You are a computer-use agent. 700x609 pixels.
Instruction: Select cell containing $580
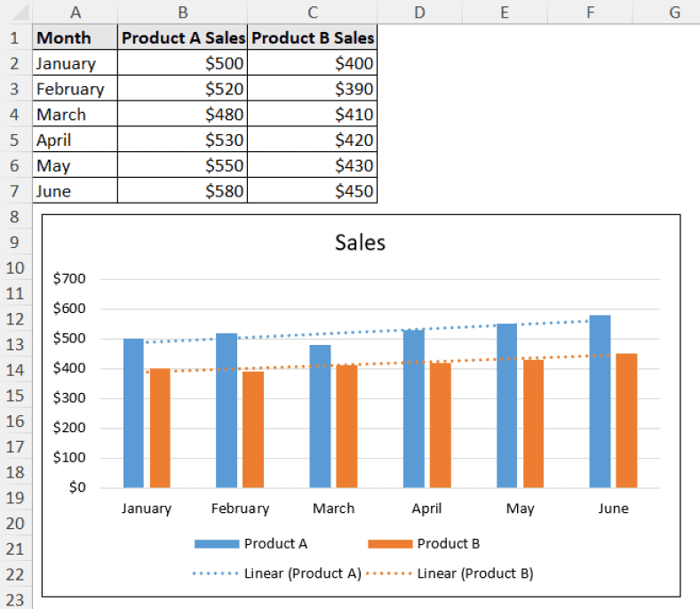tap(182, 191)
